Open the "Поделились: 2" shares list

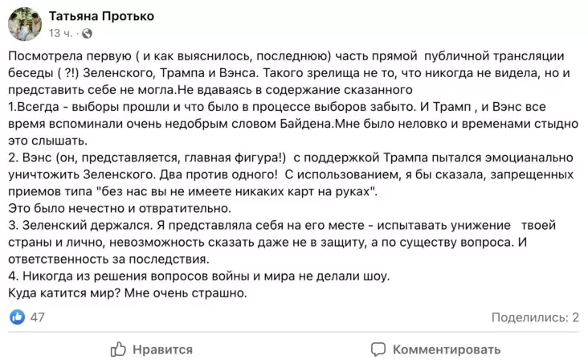535,317
